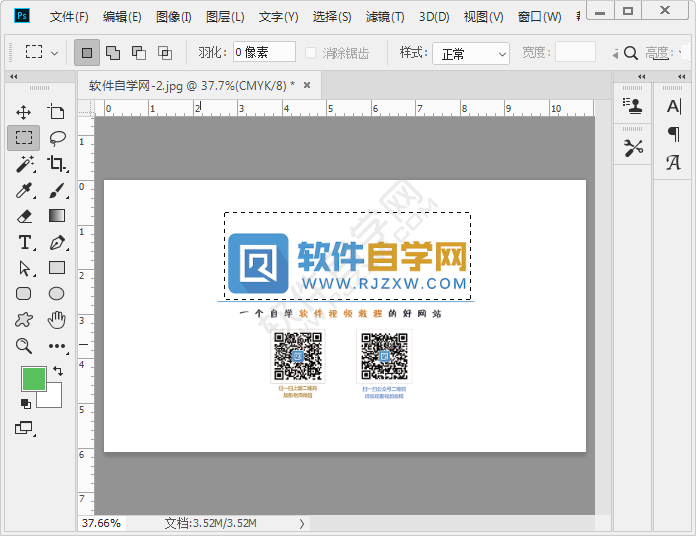Select the Horizontal Type tool
The width and height of the screenshot is (696, 536).
pyautogui.click(x=25, y=243)
